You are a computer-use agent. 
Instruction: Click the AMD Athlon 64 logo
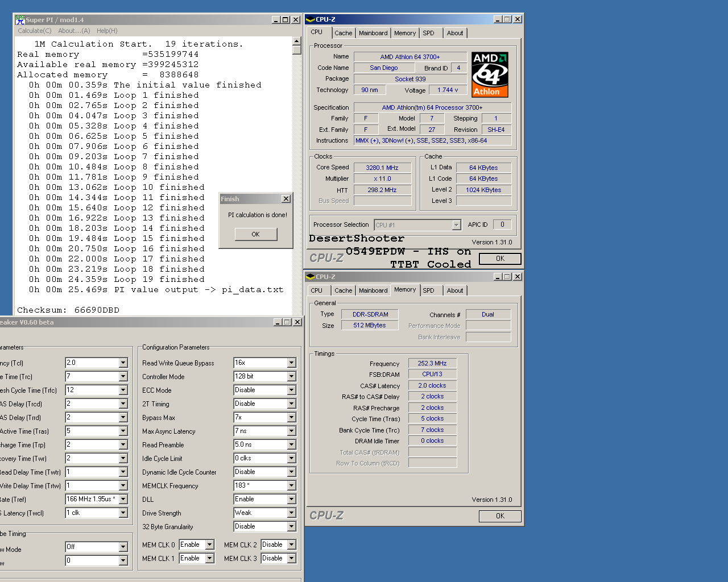(490, 74)
